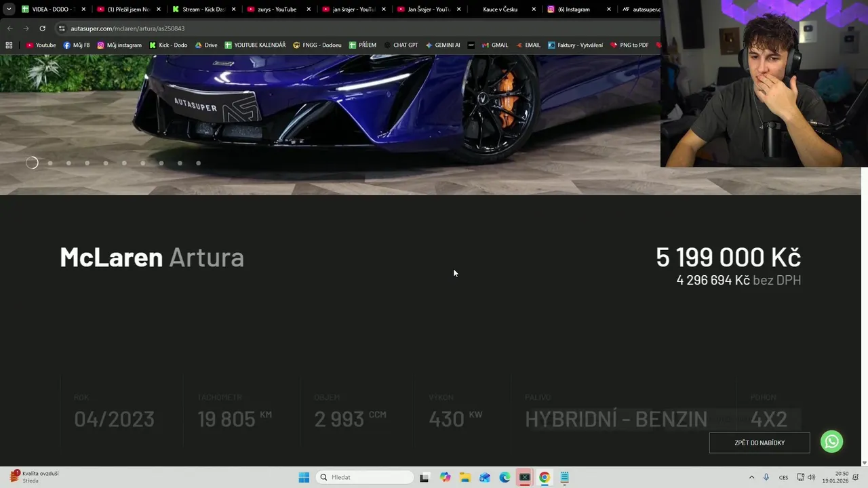Go forward in browser history
Image resolution: width=868 pixels, height=488 pixels.
point(26,28)
